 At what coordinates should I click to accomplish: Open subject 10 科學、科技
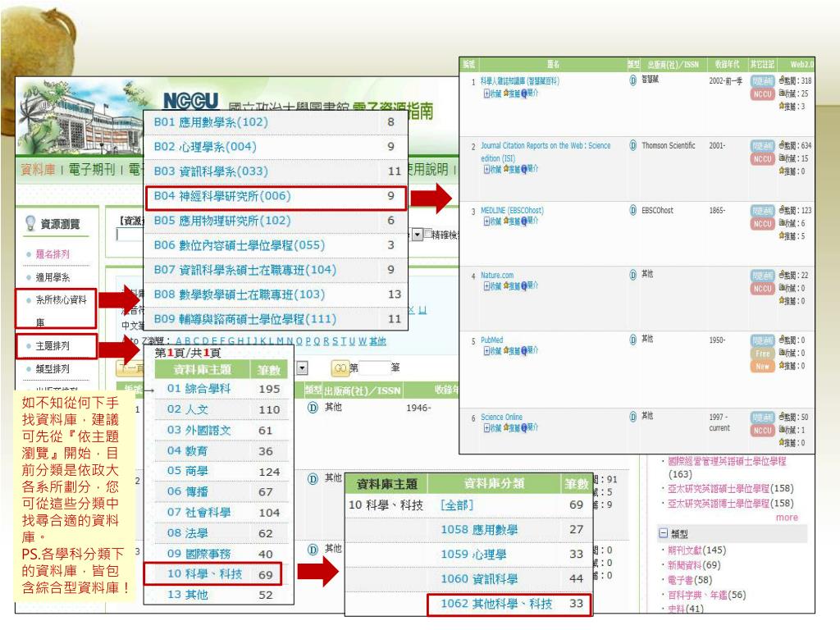coord(204,574)
